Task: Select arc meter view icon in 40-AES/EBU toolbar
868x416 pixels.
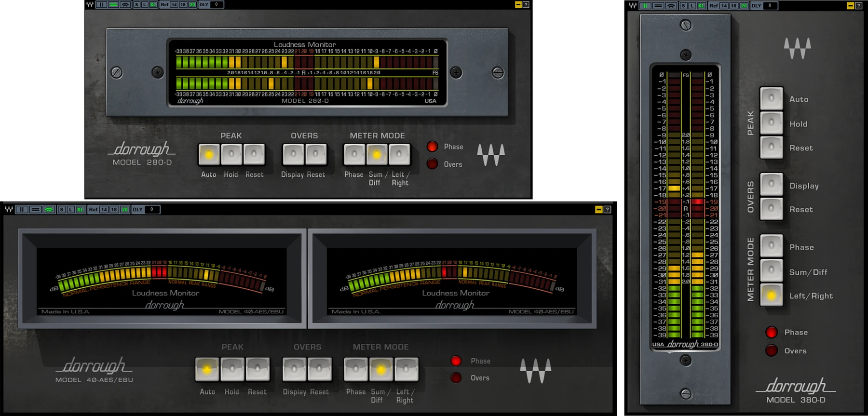Action: tap(49, 209)
